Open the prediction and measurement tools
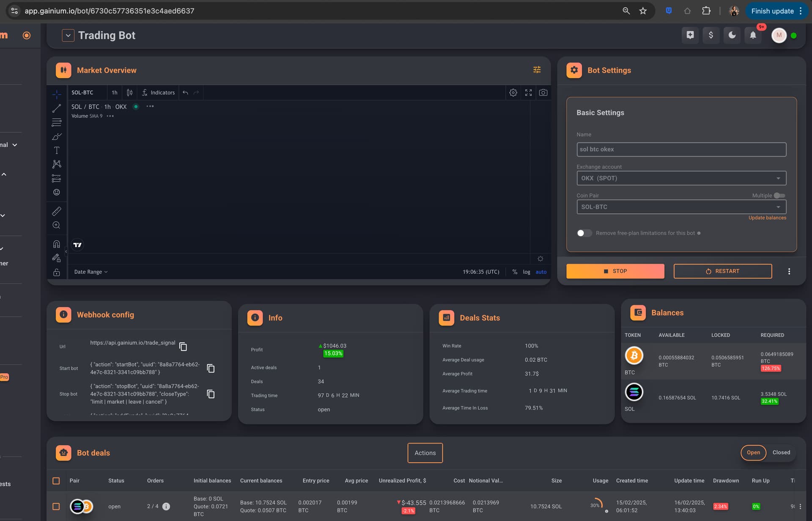 click(57, 178)
